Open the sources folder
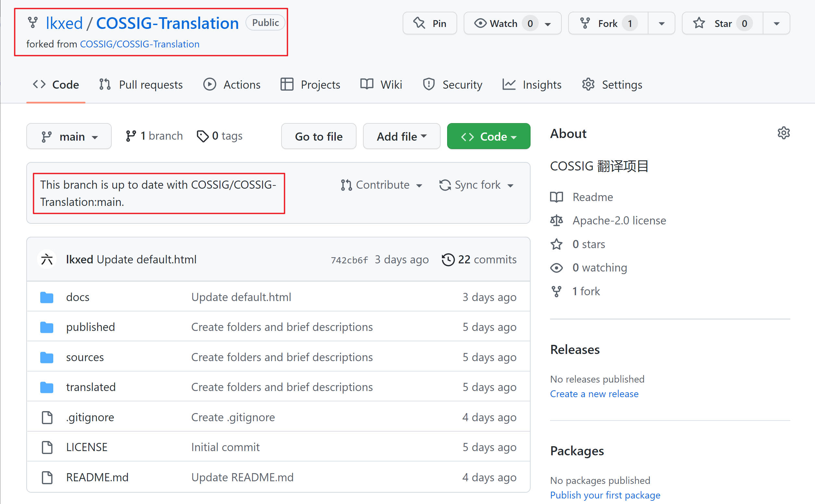 (x=85, y=357)
